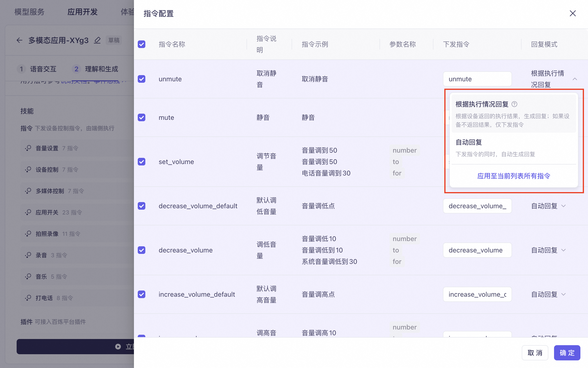Toggle the select-all checkbox in the table header
Viewport: 588px width, 368px height.
tap(142, 44)
